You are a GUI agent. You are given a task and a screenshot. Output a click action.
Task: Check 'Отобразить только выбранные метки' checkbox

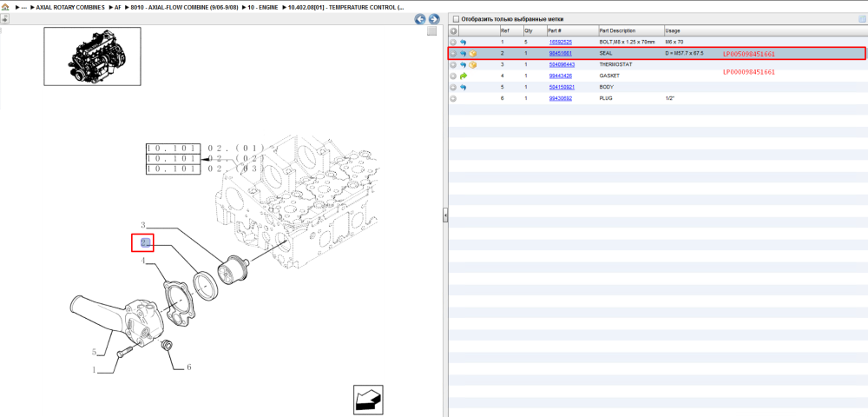click(456, 19)
